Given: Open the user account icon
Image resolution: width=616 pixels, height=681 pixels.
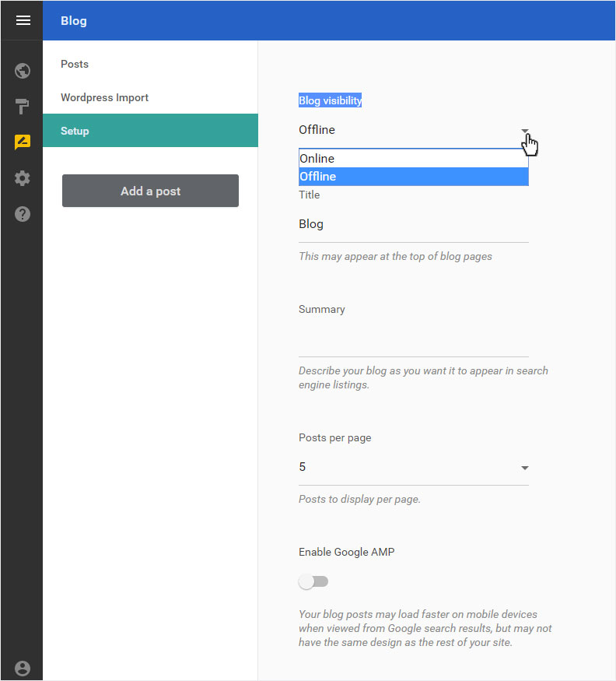Looking at the screenshot, I should [23, 669].
